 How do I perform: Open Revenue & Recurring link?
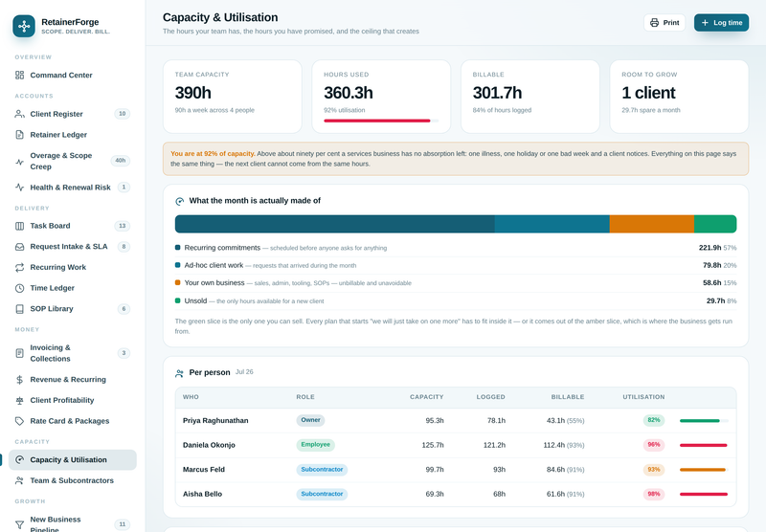tap(73, 380)
